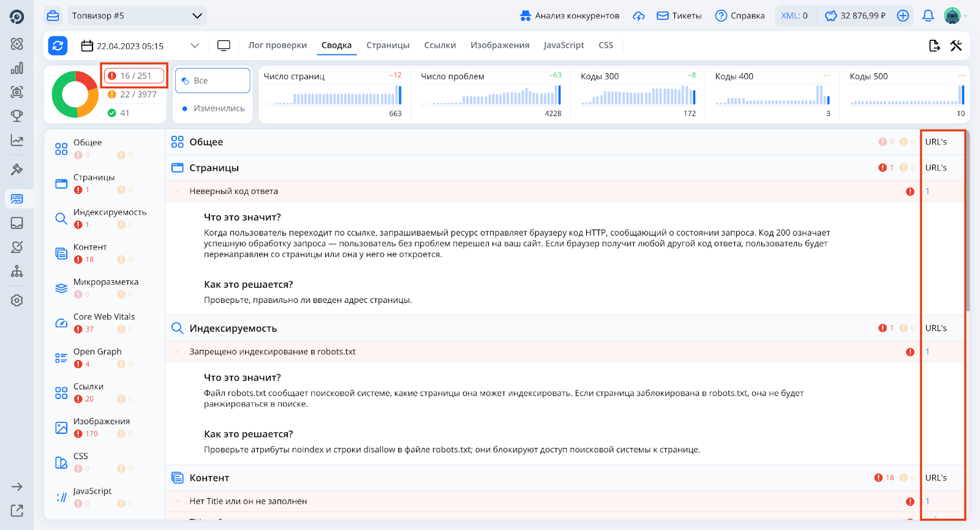This screenshot has width=980, height=530.
Task: Open the 'Лог проверки' tab
Action: pos(277,45)
